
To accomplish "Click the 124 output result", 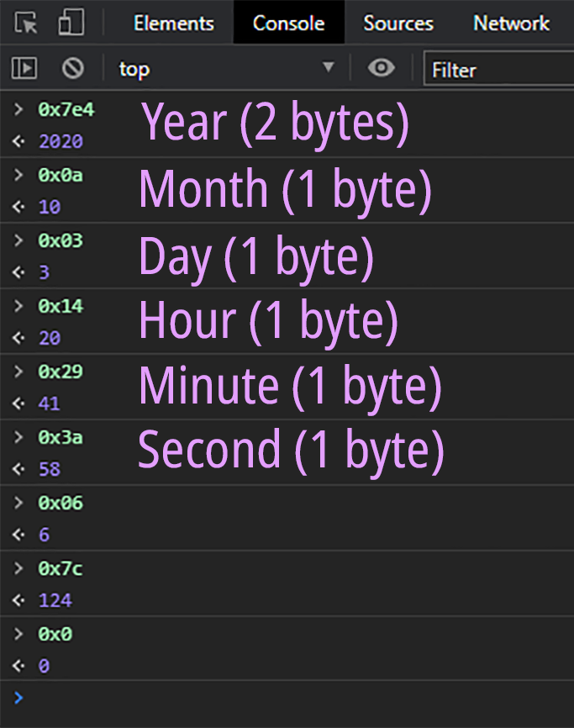I will tap(55, 600).
